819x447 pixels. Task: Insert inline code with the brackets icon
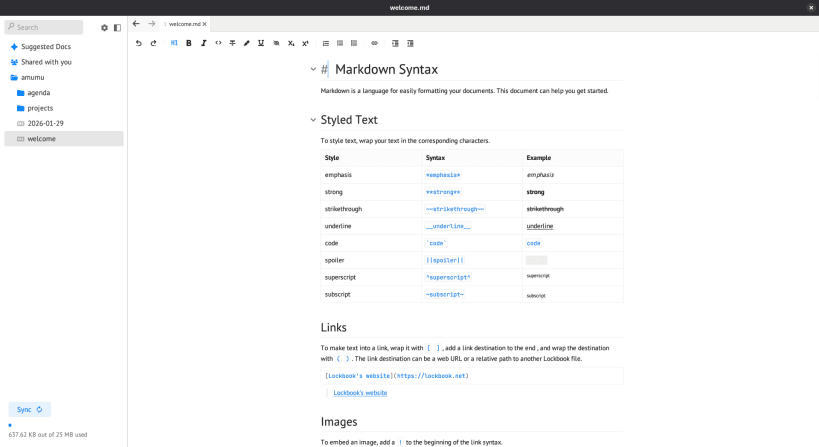point(218,43)
